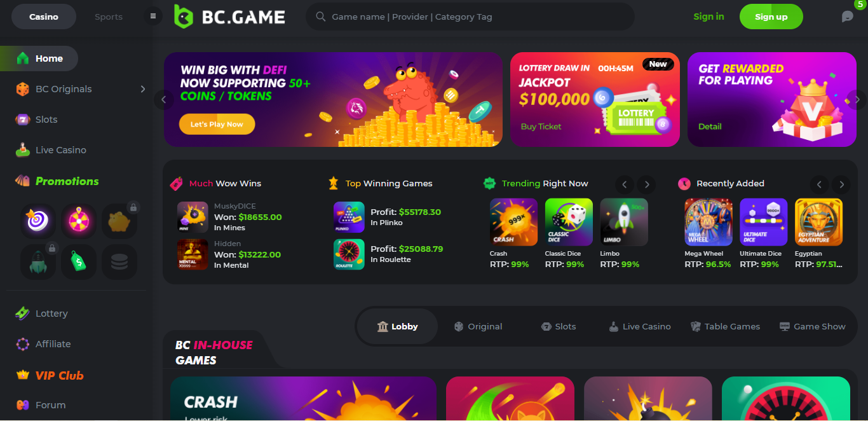Viewport: 868px width, 421px height.
Task: Open the Live Casino tab in lobby bar
Action: point(640,326)
